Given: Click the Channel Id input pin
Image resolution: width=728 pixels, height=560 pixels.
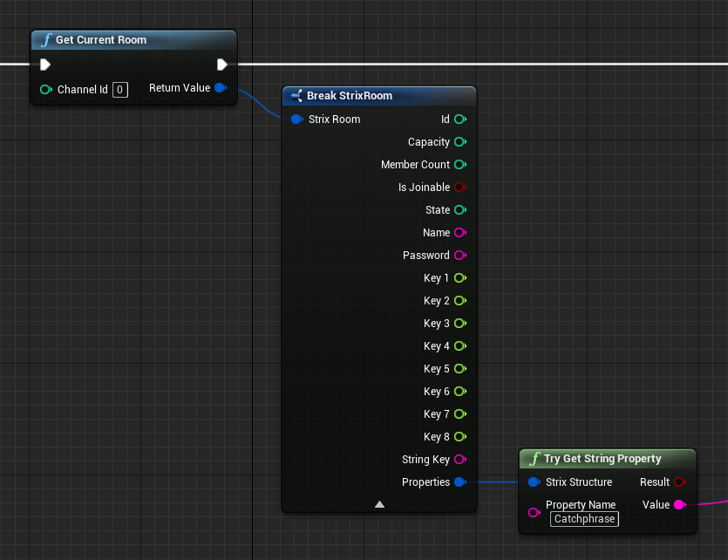Looking at the screenshot, I should [x=46, y=90].
